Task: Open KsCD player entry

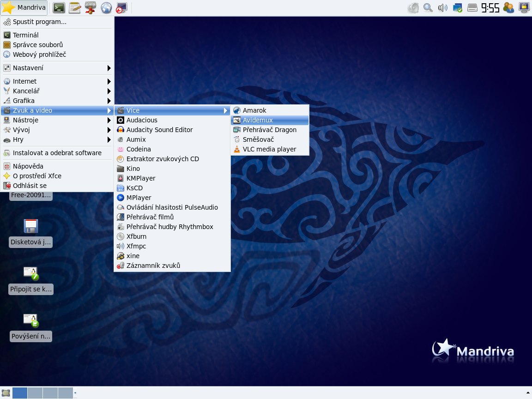Action: click(172, 188)
